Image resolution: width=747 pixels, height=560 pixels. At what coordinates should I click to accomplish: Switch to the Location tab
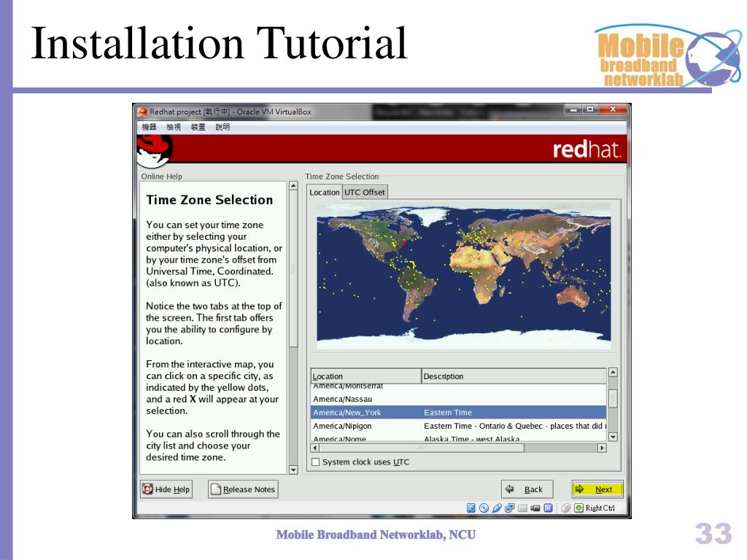[x=325, y=192]
